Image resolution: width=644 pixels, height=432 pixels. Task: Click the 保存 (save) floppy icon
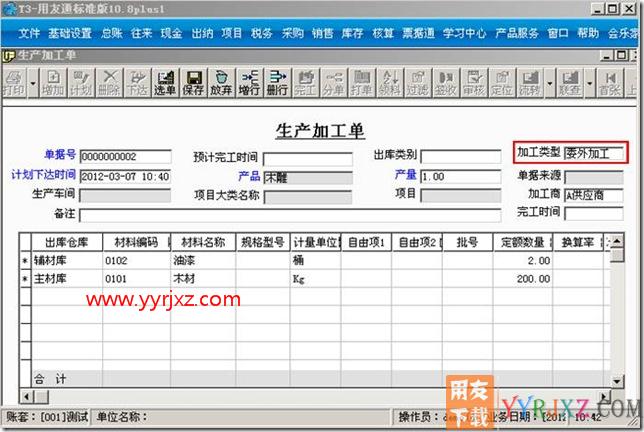(x=193, y=83)
